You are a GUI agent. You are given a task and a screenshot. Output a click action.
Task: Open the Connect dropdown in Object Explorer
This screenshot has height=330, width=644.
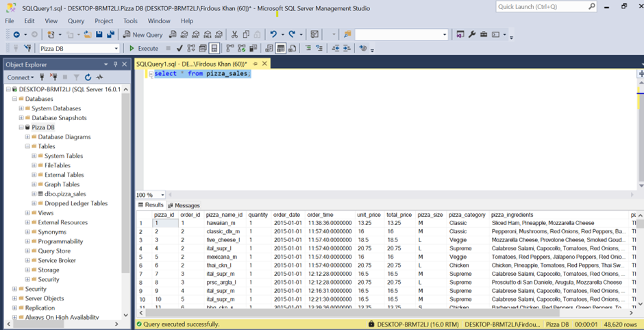pos(21,78)
